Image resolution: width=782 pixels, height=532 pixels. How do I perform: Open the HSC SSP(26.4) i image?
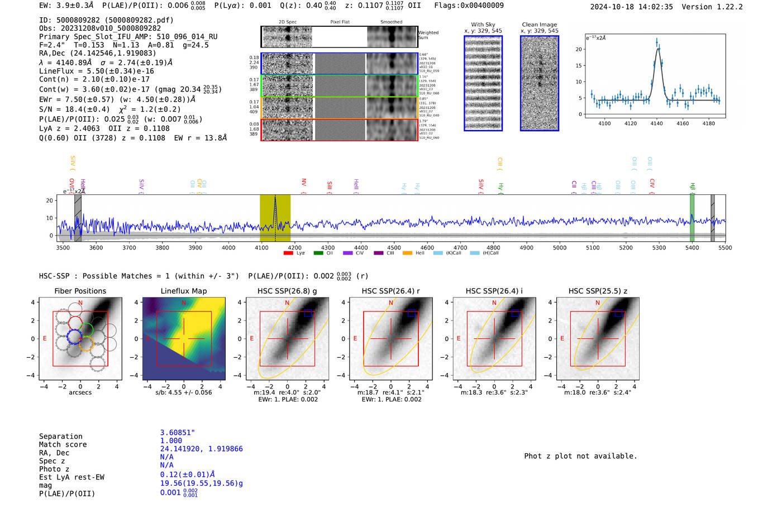tap(494, 339)
